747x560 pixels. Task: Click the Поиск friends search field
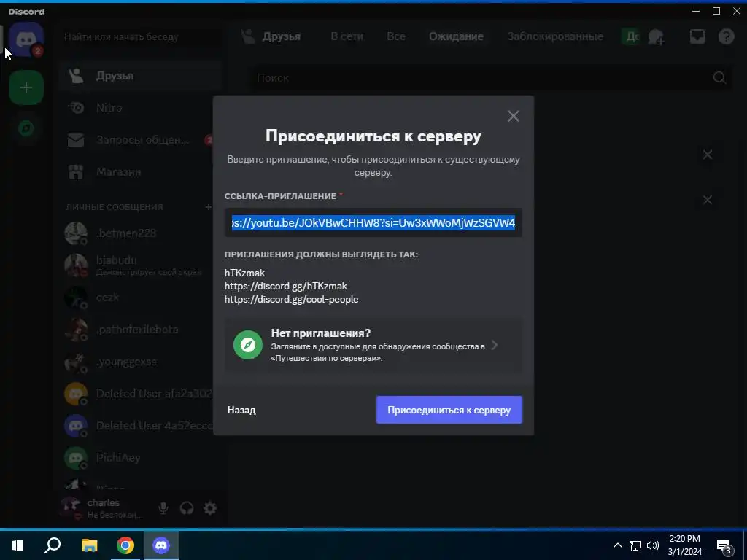491,77
